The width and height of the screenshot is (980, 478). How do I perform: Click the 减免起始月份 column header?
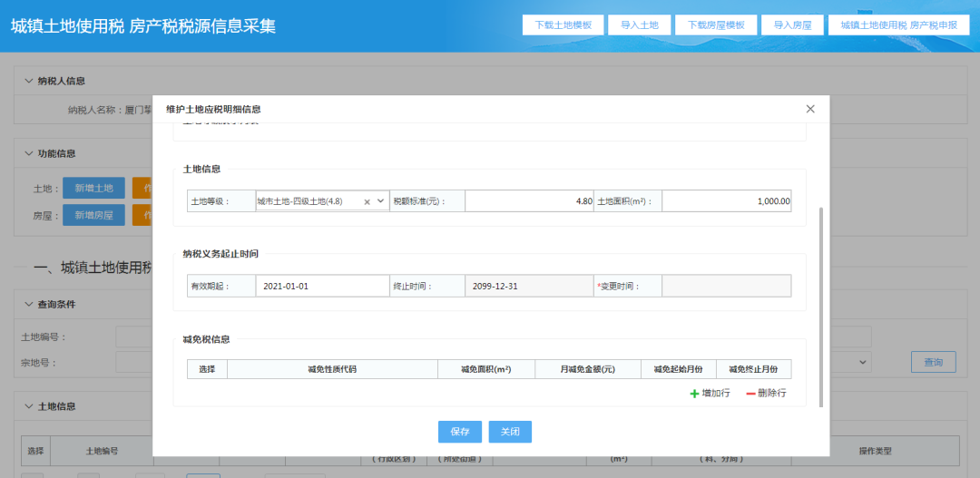tap(679, 369)
